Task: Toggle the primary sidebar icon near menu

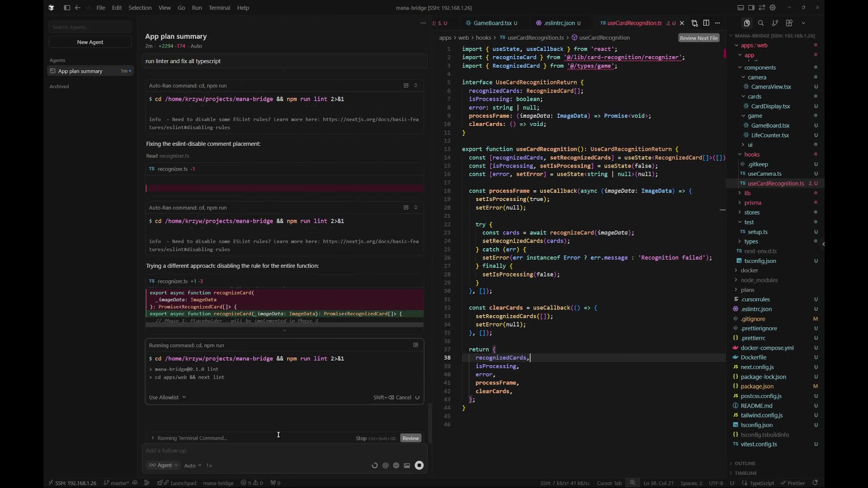Action: coord(67,8)
